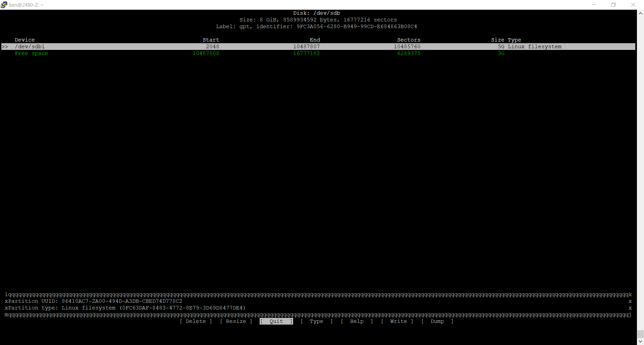Image resolution: width=644 pixels, height=345 pixels.
Task: Click the ben@2480-Z window title text
Action: point(26,5)
